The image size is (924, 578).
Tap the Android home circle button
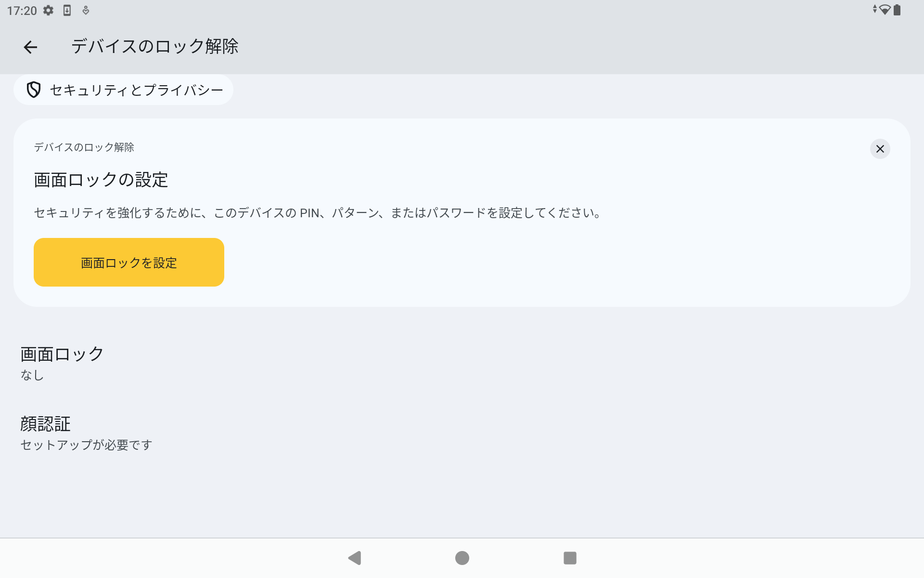tap(462, 558)
